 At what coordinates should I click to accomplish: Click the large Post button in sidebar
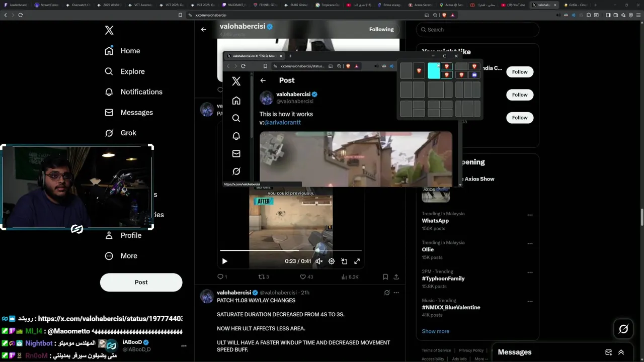point(141,283)
